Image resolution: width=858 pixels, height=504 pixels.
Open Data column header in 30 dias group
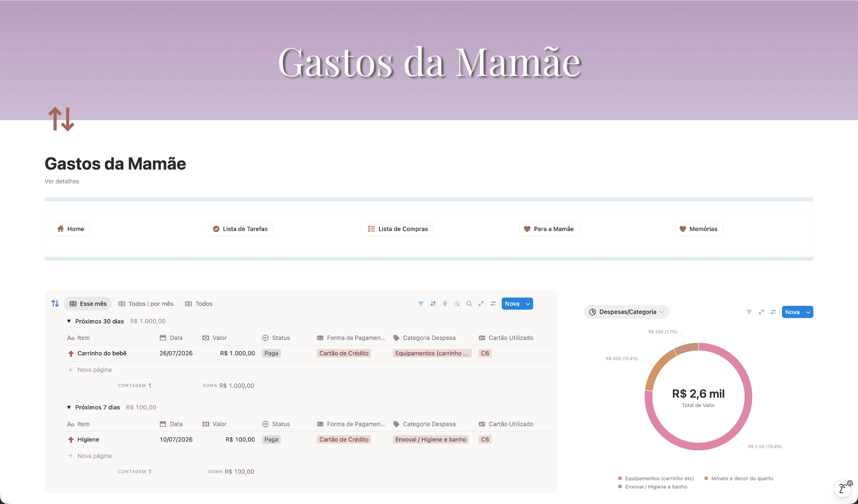click(x=171, y=338)
